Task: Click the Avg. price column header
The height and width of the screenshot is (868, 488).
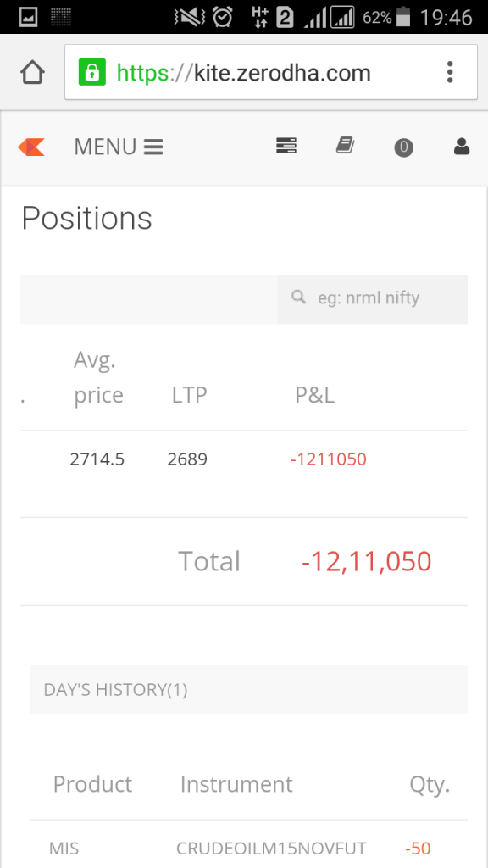Action: 95,376
